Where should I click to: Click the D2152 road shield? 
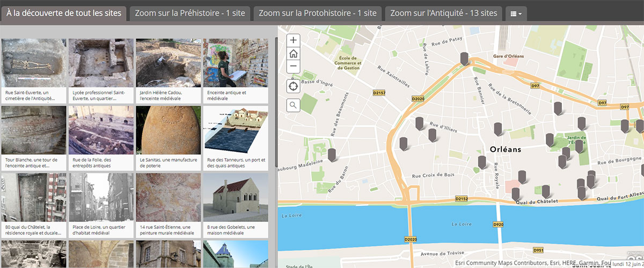pyautogui.click(x=462, y=199)
